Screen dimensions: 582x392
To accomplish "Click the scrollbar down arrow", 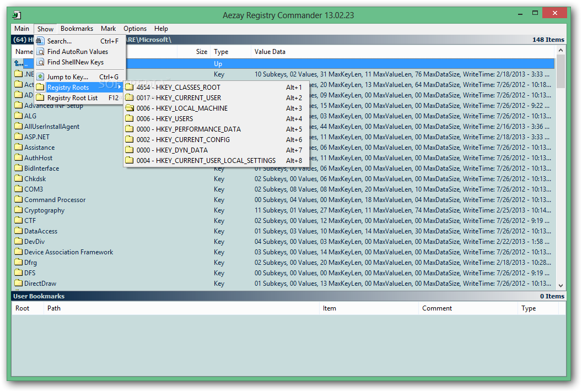I will coord(561,286).
